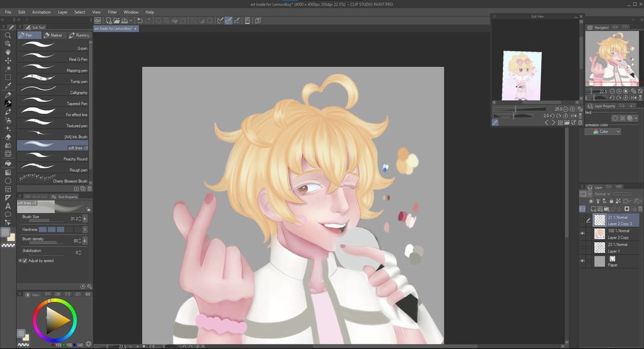This screenshot has width=644, height=349.
Task: Select the Hand move tool
Action: 8,52
